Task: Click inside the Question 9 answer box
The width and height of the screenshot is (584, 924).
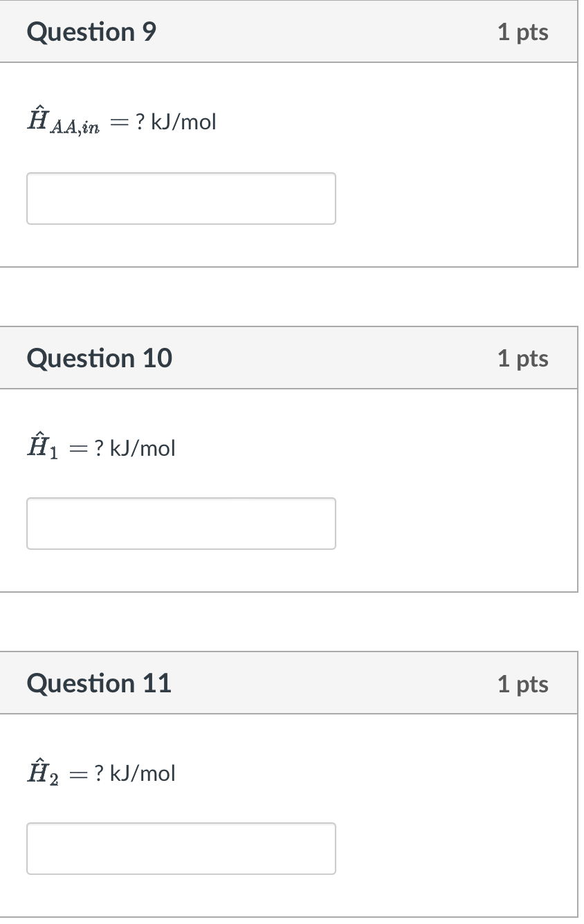Action: tap(181, 198)
